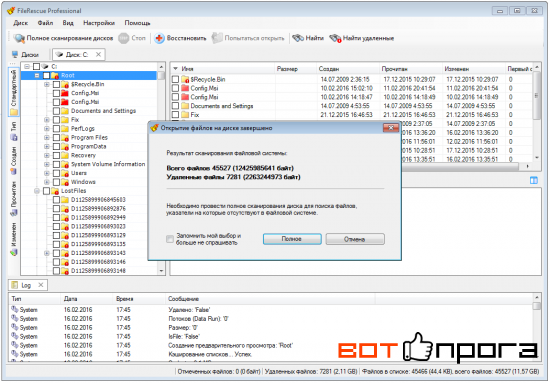Check the Root folder checkbox
Screen dimensions: 550x383
pyautogui.click(x=46, y=75)
